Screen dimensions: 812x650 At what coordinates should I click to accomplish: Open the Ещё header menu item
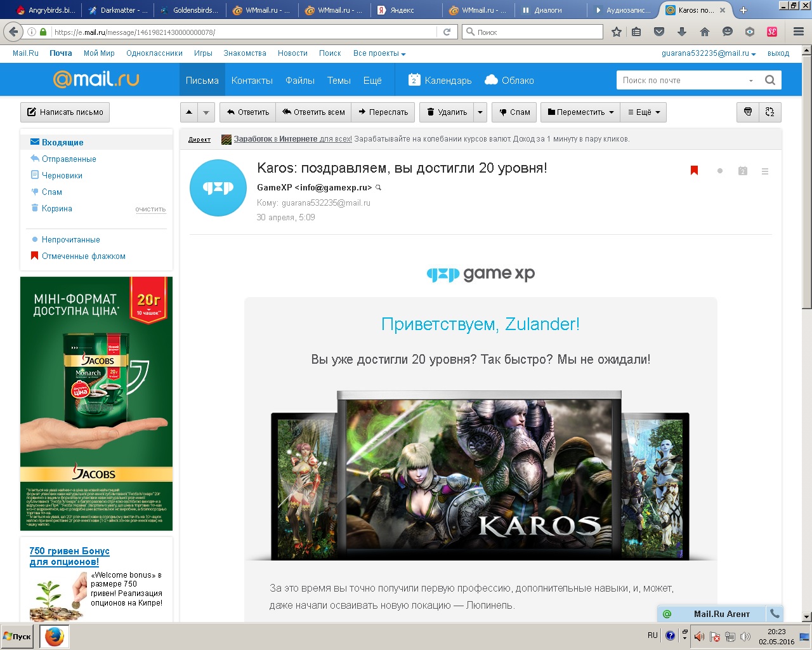click(372, 80)
